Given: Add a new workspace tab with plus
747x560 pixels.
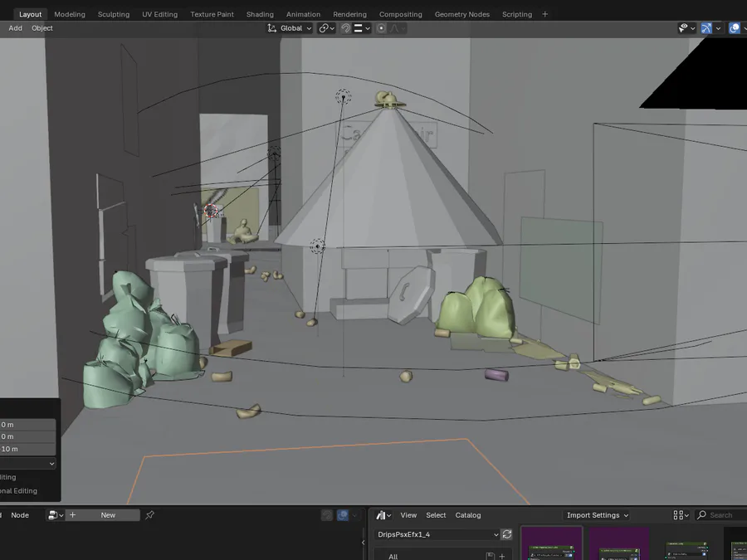Looking at the screenshot, I should (x=545, y=14).
